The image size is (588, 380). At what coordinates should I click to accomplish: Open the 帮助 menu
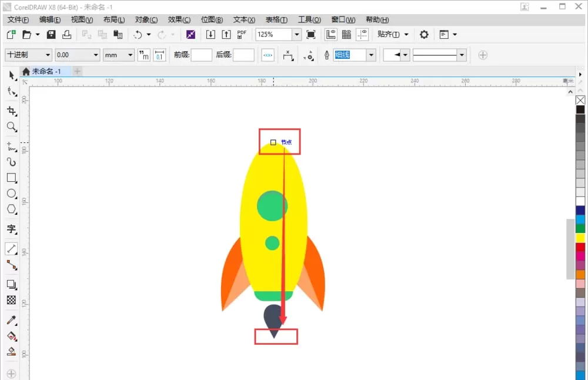[x=377, y=19]
